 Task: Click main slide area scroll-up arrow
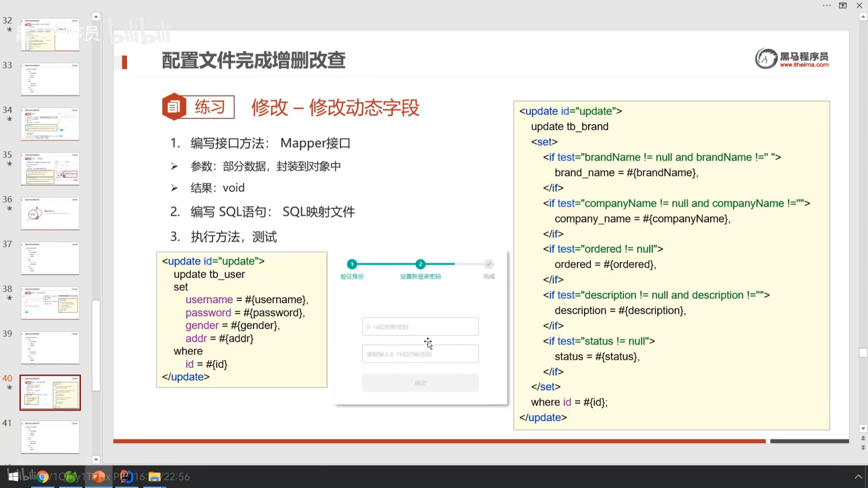click(x=863, y=17)
